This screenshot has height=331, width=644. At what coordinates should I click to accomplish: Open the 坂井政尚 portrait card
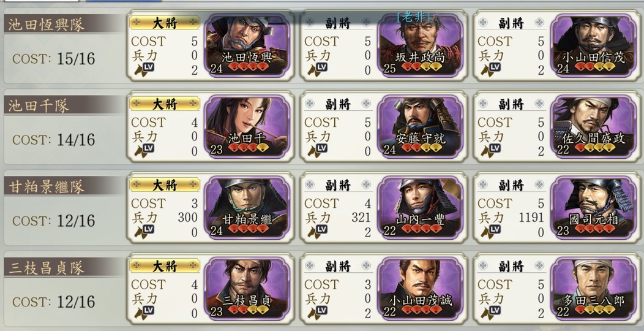(420, 45)
